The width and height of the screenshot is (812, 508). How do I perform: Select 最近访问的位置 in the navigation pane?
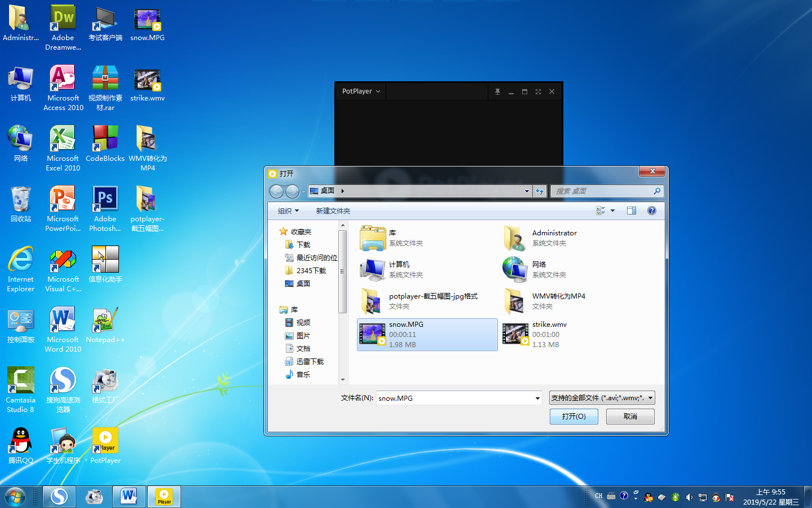click(311, 257)
